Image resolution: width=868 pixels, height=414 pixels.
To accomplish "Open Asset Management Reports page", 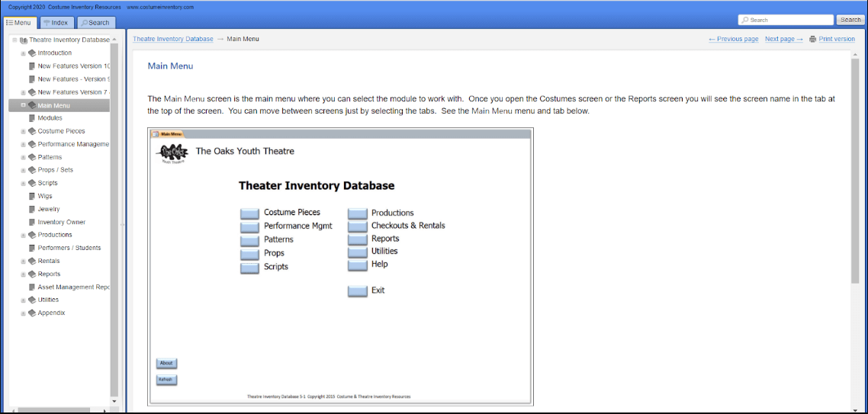I will pos(74,287).
